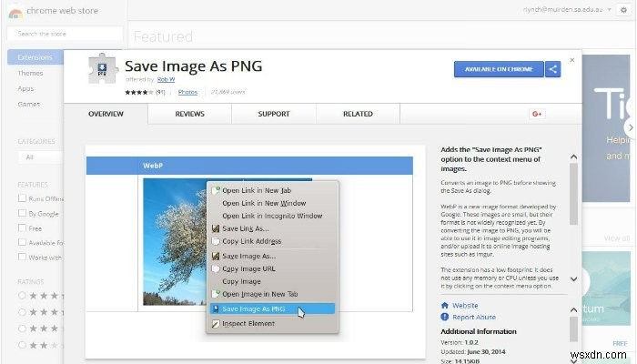Click the Updated June 30, 2014 text
This screenshot has height=364, width=637.
473,352
